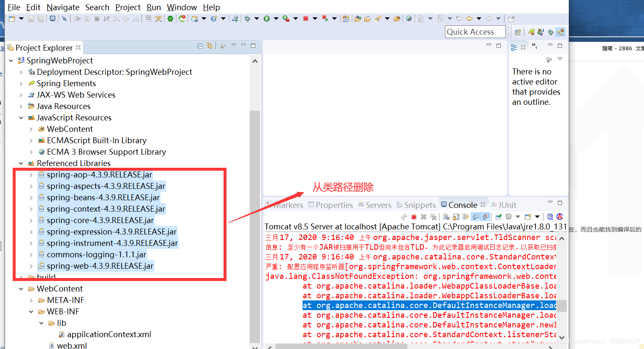Open the Project menu
Image resolution: width=644 pixels, height=349 pixels.
point(128,7)
